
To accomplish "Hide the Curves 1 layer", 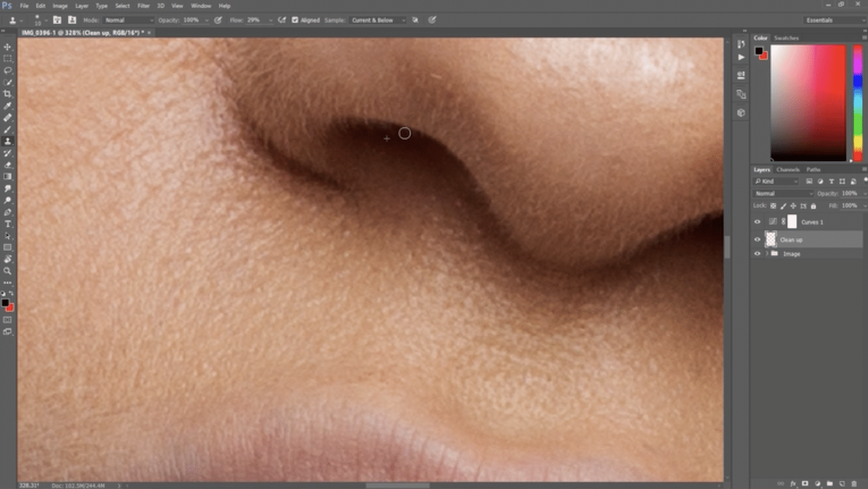I will coord(757,222).
